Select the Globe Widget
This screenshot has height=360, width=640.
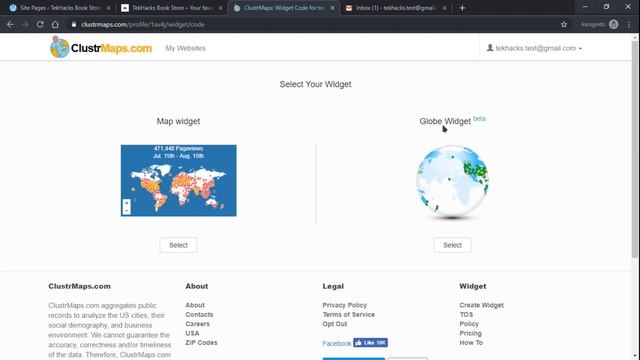[x=452, y=245]
